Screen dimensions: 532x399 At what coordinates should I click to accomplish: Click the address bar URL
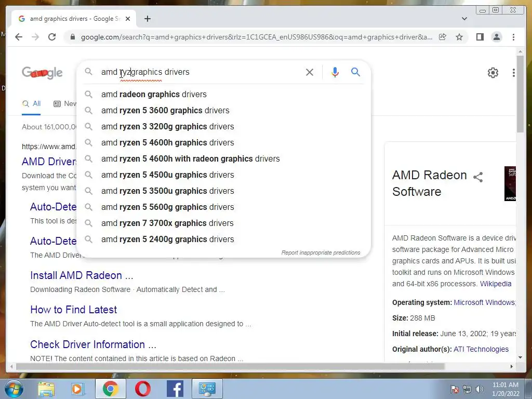tap(257, 37)
